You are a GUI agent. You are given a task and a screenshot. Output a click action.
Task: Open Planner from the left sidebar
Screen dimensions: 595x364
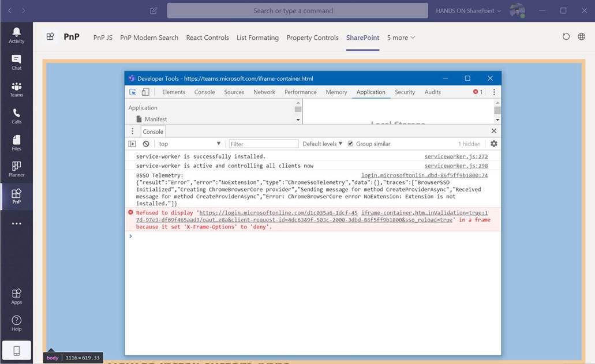click(16, 168)
